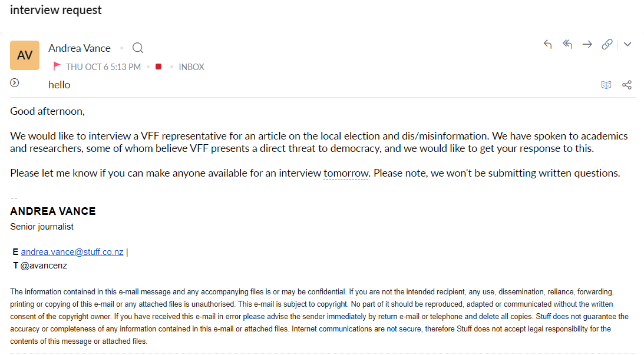The height and width of the screenshot is (355, 644).
Task: Click the sender name Andrea Vance
Action: click(80, 48)
